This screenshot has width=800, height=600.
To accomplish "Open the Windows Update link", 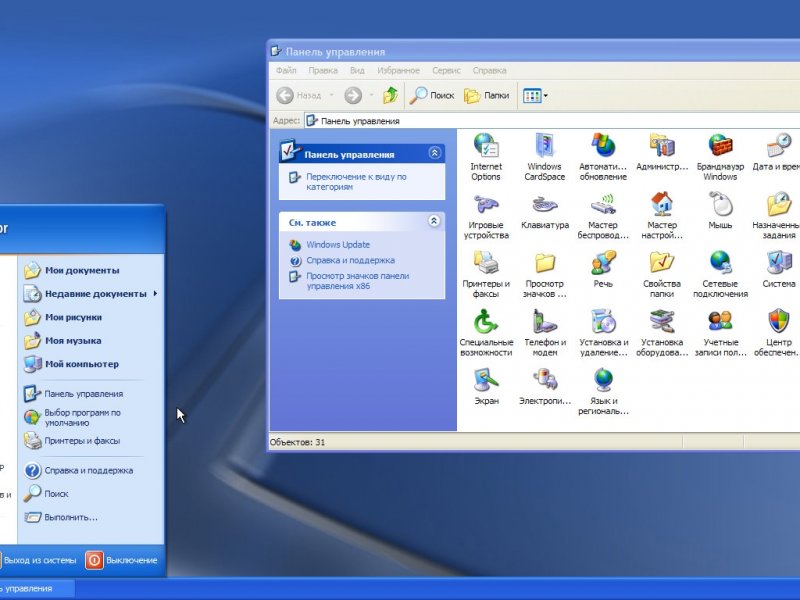I will point(338,244).
